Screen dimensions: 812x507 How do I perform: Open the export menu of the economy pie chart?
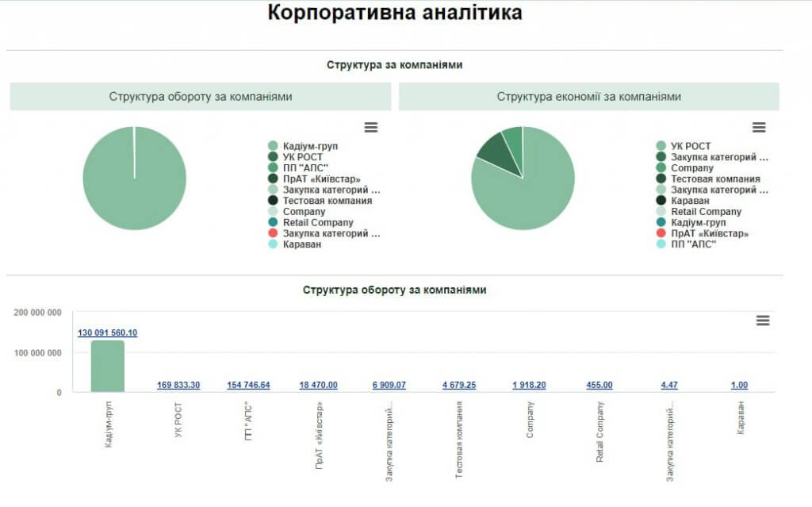tap(760, 125)
